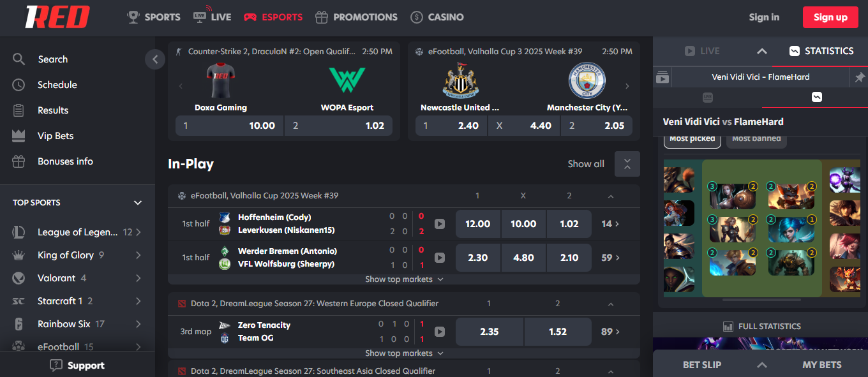The width and height of the screenshot is (868, 377).
Task: Click the Valorant sport icon
Action: [x=19, y=278]
